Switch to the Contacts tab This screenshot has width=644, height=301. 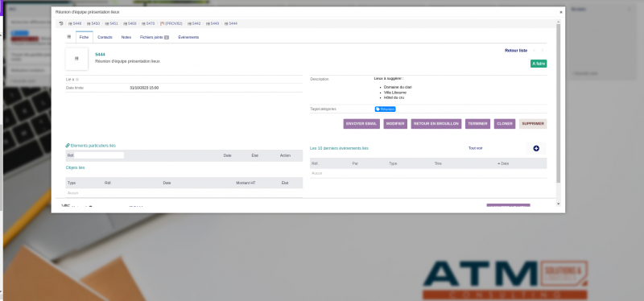tap(105, 37)
